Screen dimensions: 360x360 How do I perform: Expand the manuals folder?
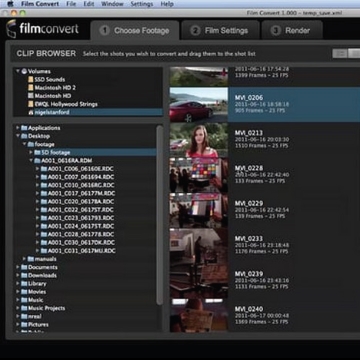[x=24, y=259]
